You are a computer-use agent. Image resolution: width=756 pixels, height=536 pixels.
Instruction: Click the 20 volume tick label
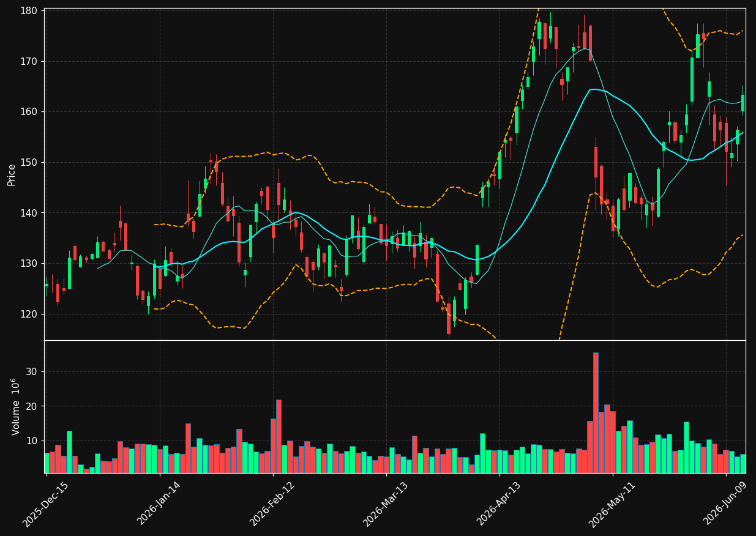31,406
